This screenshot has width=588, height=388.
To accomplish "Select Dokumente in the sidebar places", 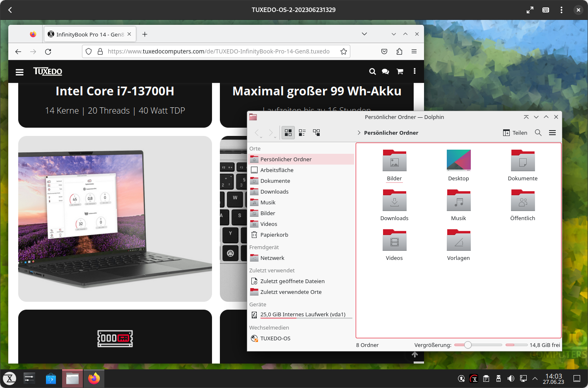I will 301,181.
